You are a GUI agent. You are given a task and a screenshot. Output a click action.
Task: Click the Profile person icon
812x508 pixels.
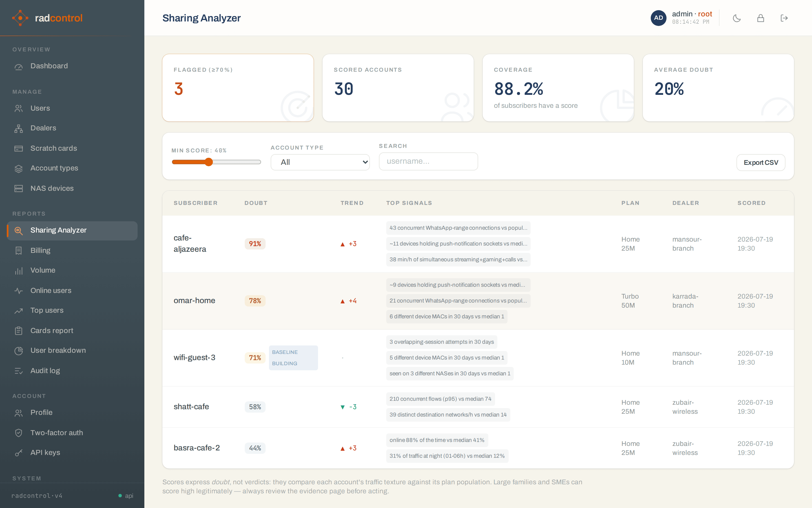[19, 413]
